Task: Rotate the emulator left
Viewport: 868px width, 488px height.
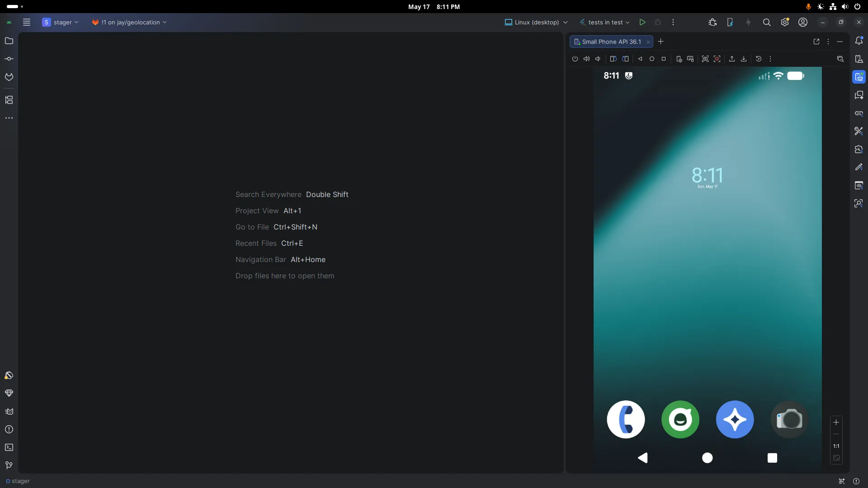Action: 613,59
